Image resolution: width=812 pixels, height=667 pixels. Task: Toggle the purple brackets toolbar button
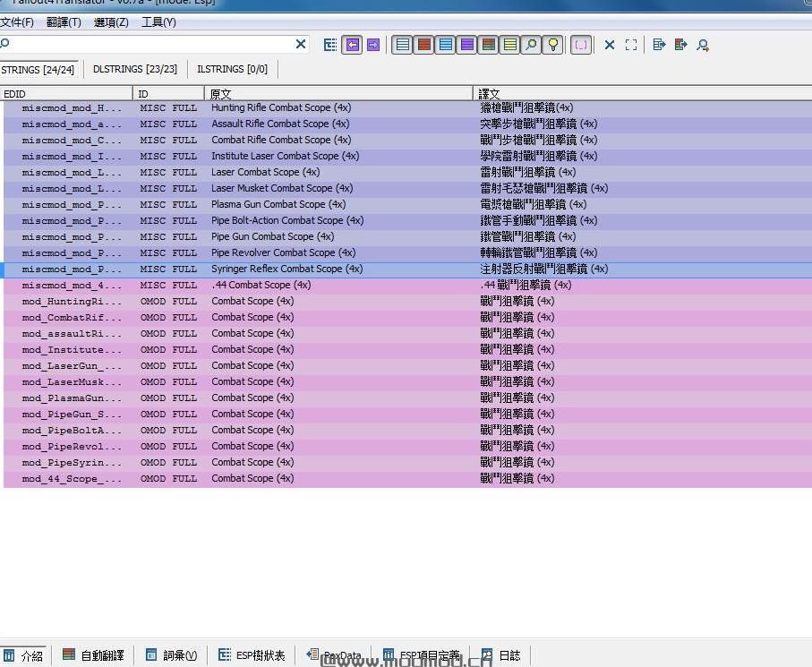pyautogui.click(x=581, y=45)
